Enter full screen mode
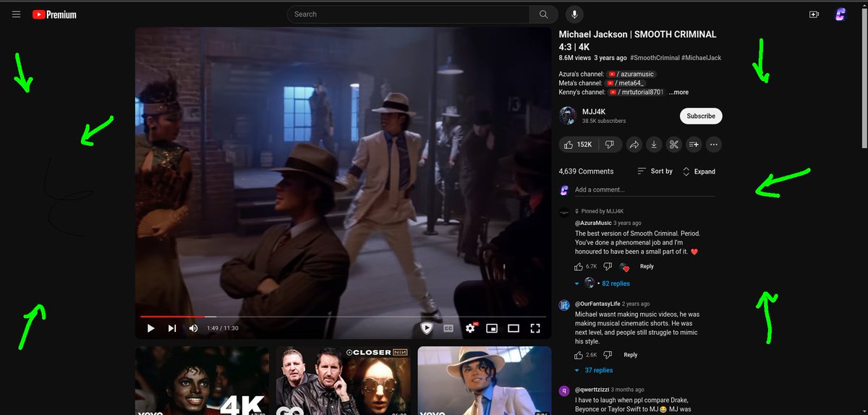 (535, 328)
